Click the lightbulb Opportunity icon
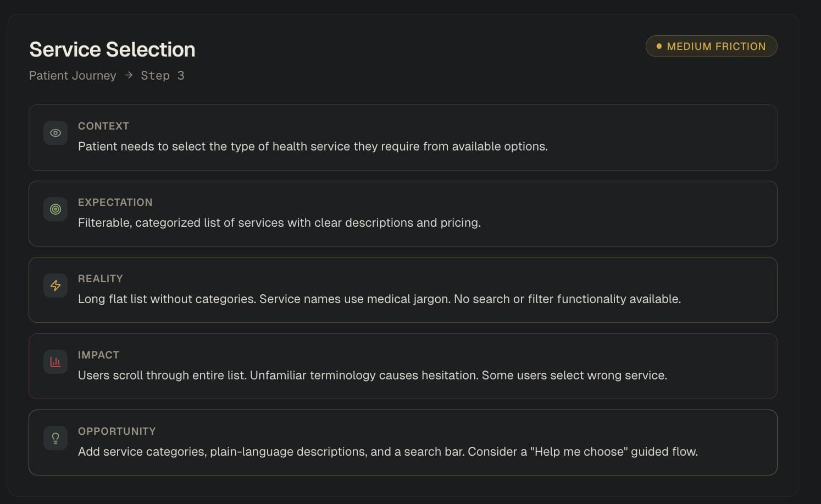Viewport: 821px width, 504px height. 56,438
